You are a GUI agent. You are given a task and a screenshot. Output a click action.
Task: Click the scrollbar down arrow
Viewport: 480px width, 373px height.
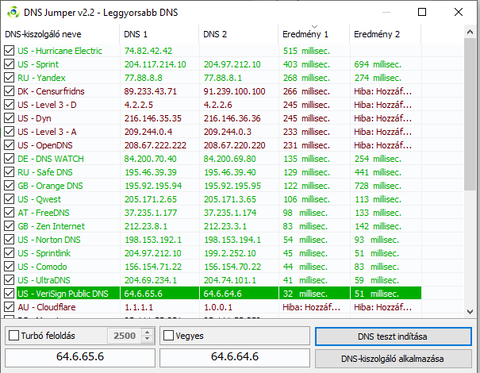click(470, 312)
